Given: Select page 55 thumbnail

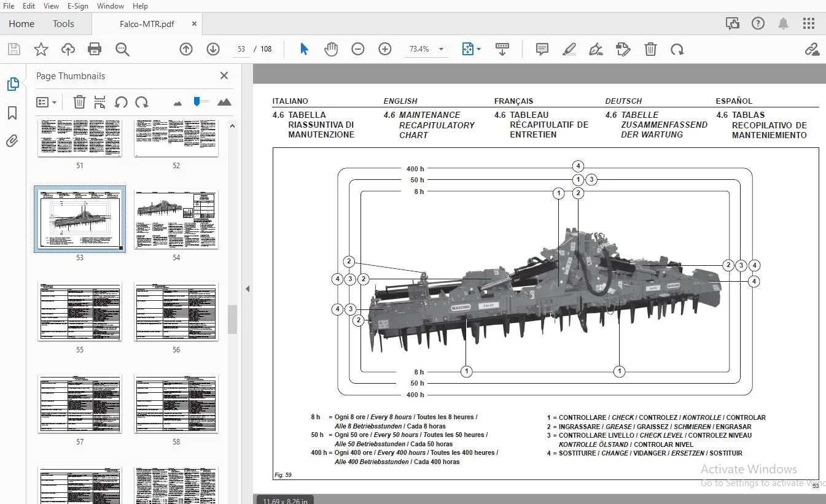Looking at the screenshot, I should [x=80, y=312].
